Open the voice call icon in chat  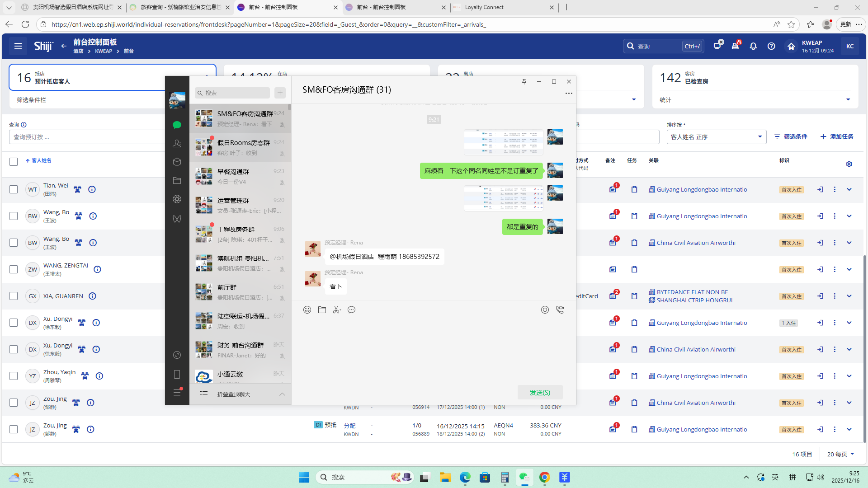560,310
